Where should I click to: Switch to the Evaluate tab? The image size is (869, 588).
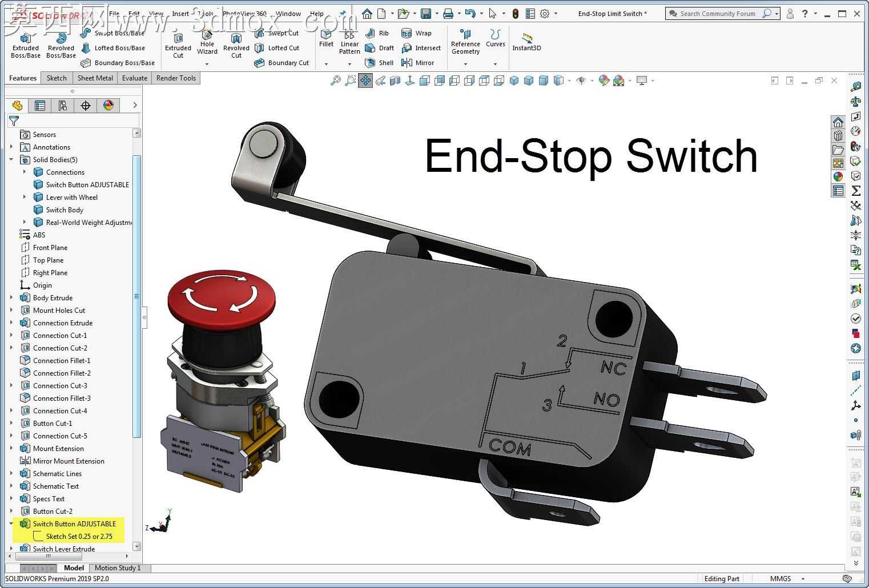(x=135, y=78)
